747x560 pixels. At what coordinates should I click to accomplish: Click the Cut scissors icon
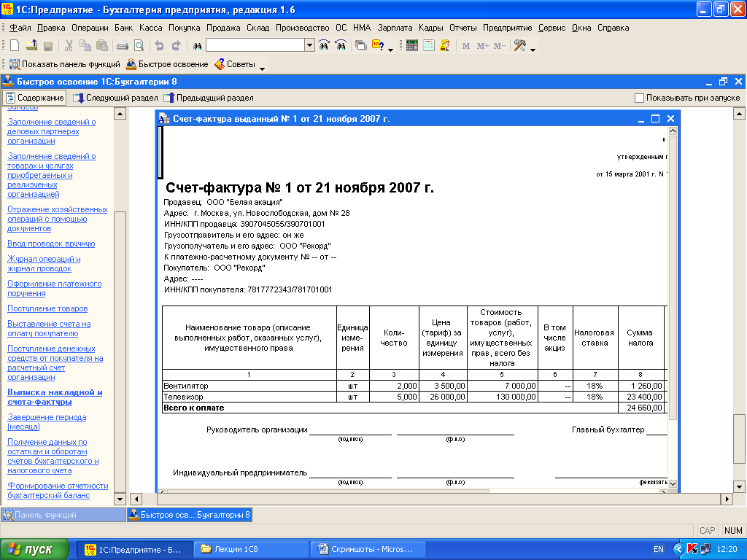pos(69,46)
